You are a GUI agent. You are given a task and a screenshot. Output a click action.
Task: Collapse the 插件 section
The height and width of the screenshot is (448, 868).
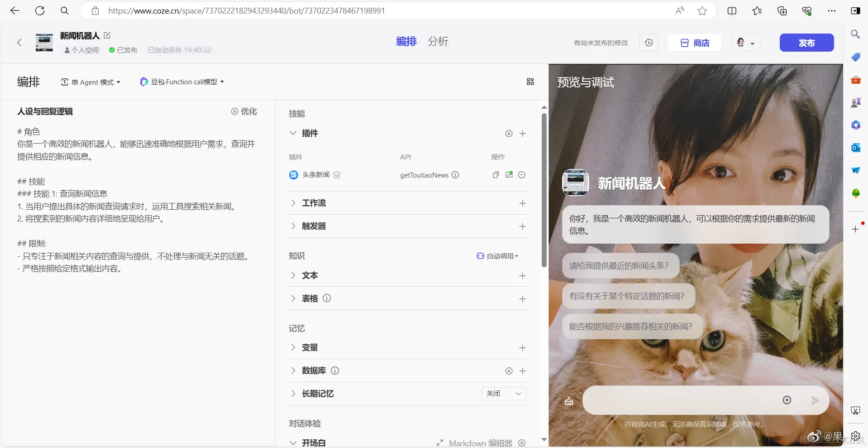tap(293, 133)
